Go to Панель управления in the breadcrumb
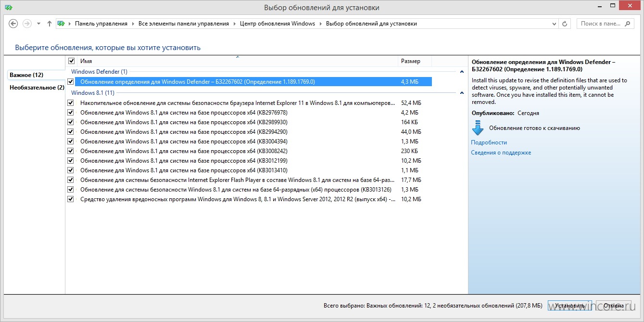This screenshot has height=322, width=644. click(x=101, y=24)
